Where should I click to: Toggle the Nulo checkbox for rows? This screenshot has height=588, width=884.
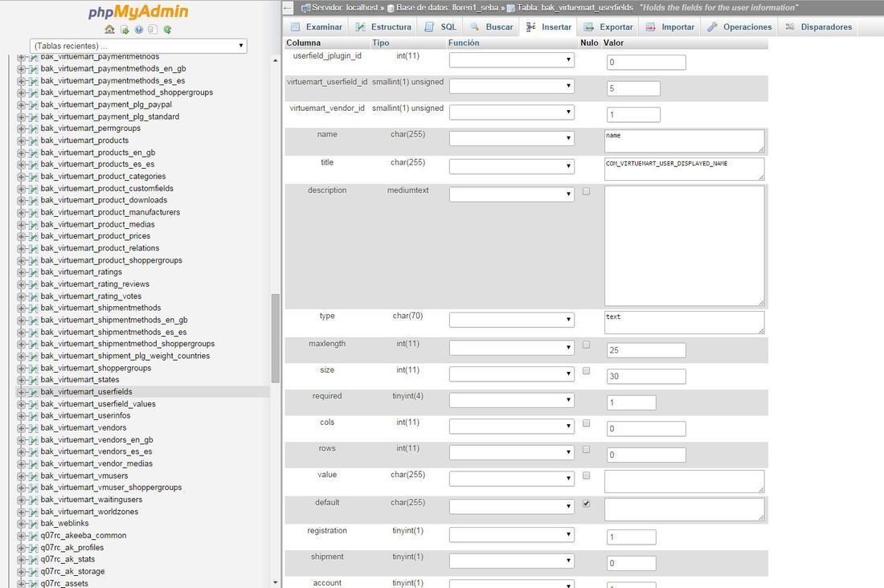pyautogui.click(x=587, y=449)
